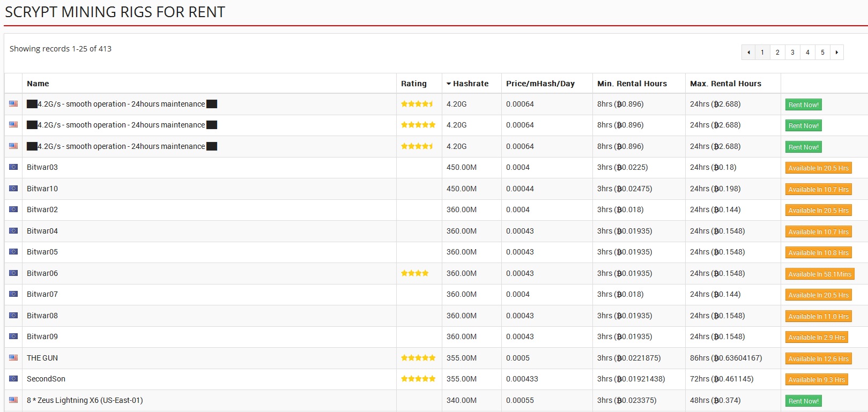868x412 pixels.
Task: Click availability button for Bitwar07
Action: (x=819, y=295)
